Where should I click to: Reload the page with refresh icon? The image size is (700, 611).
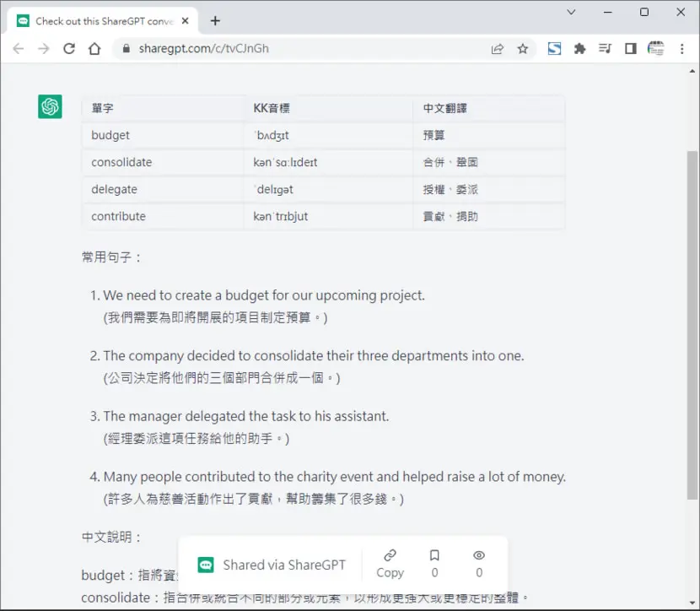[69, 48]
